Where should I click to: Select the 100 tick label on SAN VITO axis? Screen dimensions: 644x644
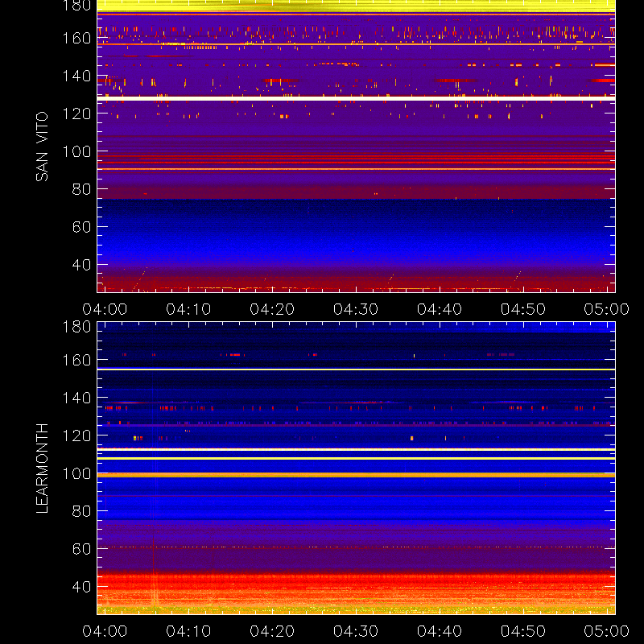coord(76,151)
